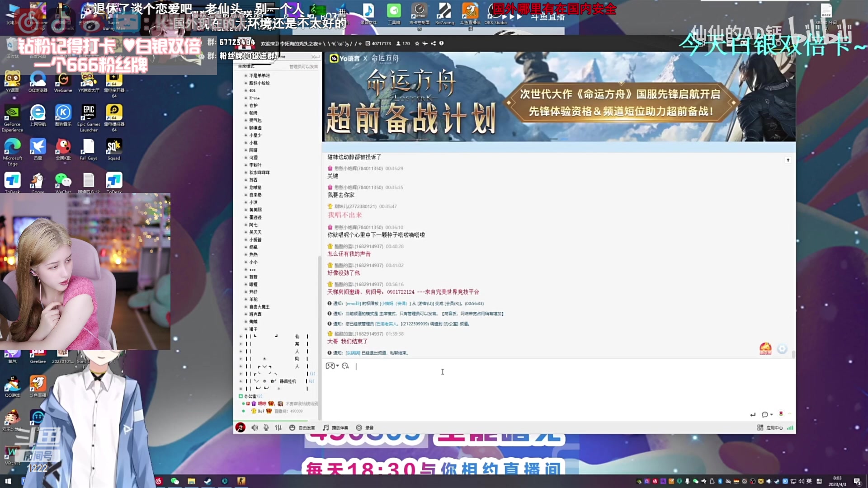The image size is (868, 488).
Task: Mute the microphone icon in YY bottom bar
Action: 266,427
